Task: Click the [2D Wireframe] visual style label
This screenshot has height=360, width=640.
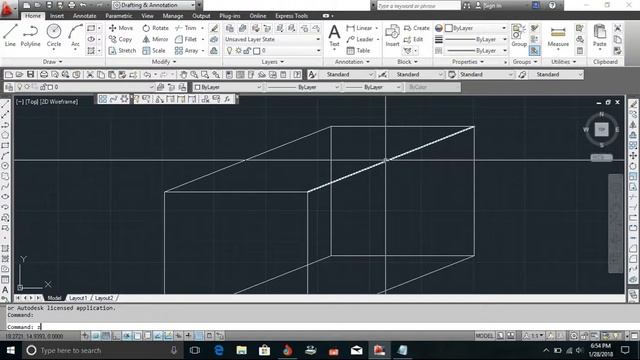Action: [59, 102]
